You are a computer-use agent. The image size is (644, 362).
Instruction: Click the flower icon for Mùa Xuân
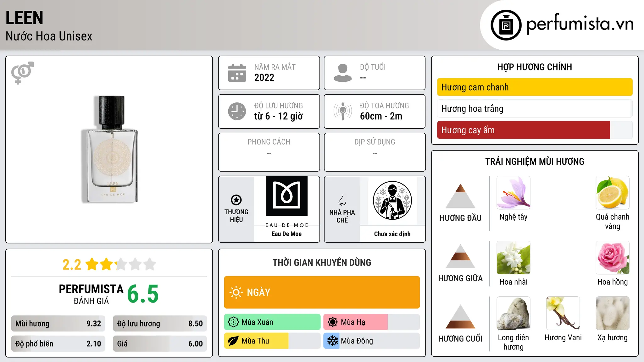pyautogui.click(x=233, y=322)
